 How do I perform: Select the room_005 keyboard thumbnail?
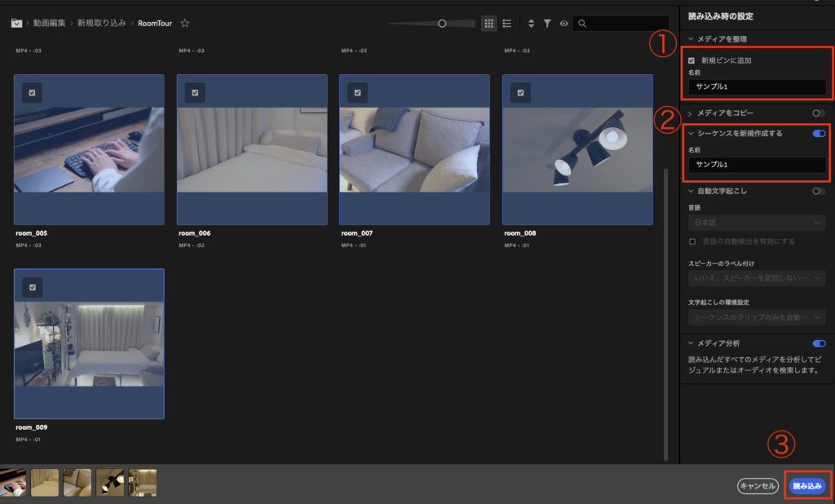[x=89, y=150]
